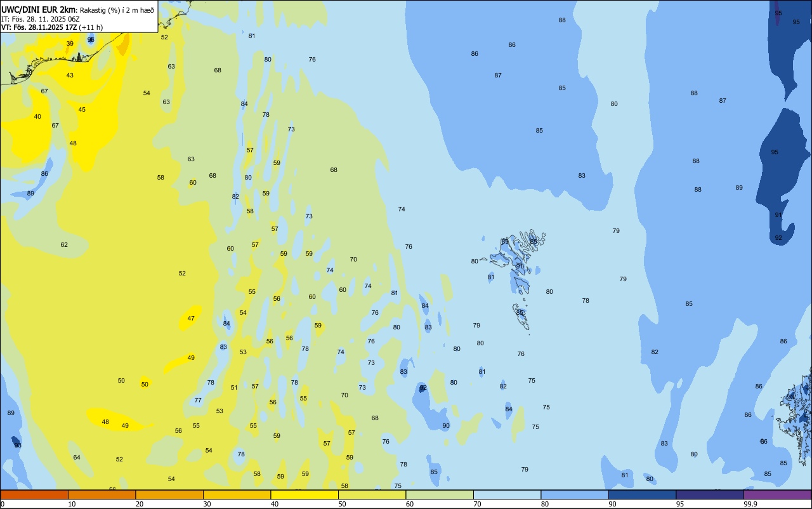Select the 70–80 light blue legend segment
812x509 pixels.
point(507,494)
